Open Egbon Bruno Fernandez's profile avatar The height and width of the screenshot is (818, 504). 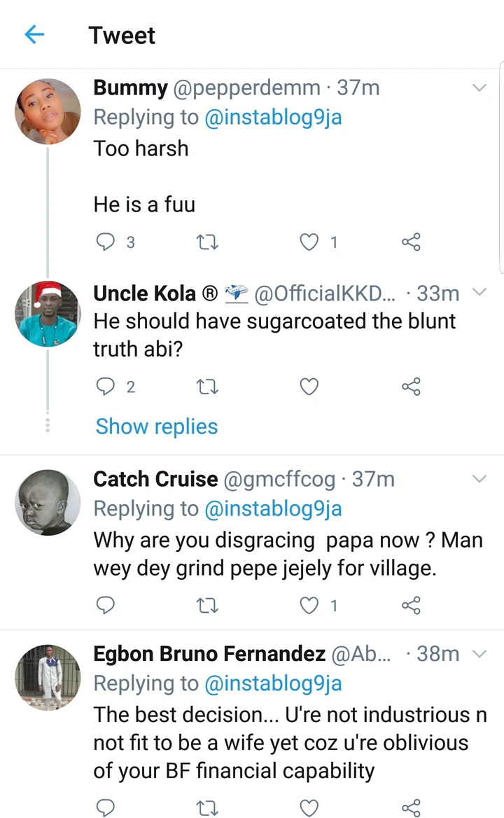[x=48, y=677]
